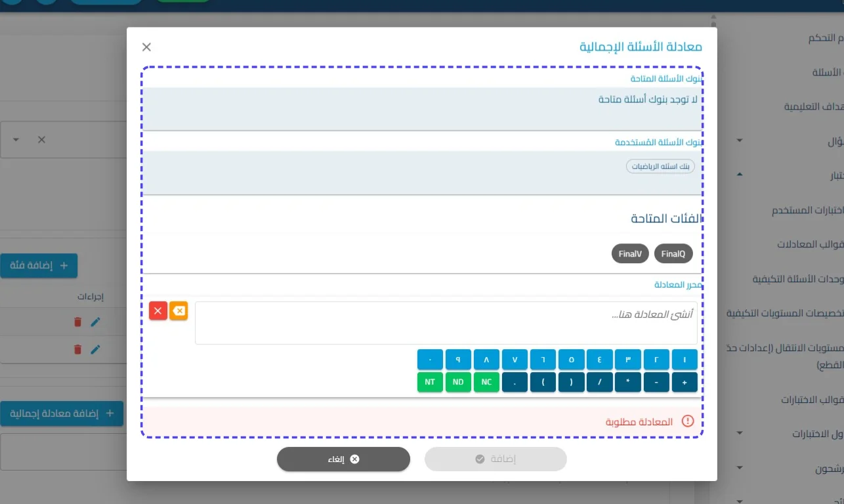Click the plus (+) operator key
Viewport: 844px width, 504px height.
685,382
